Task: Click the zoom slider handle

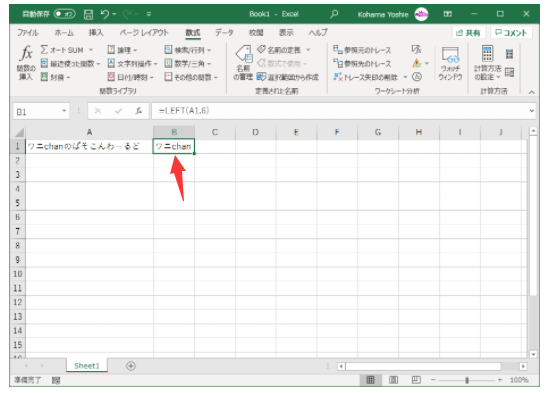Action: [467, 380]
